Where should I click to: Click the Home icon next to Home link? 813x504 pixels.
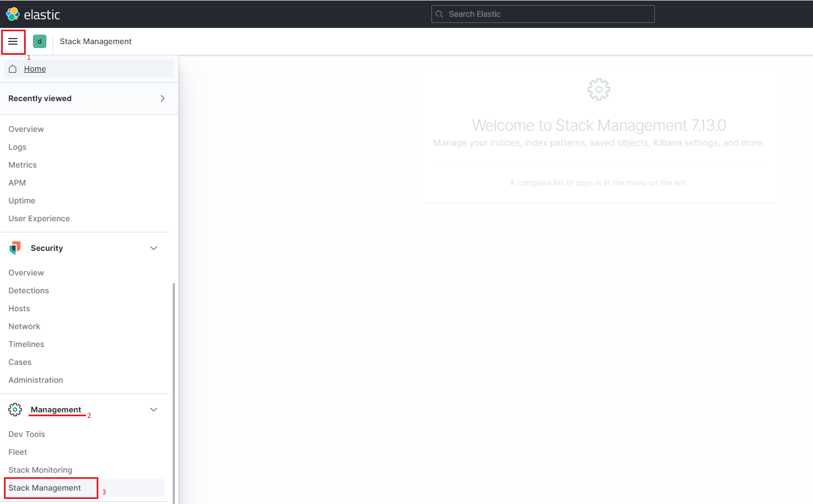pyautogui.click(x=12, y=68)
